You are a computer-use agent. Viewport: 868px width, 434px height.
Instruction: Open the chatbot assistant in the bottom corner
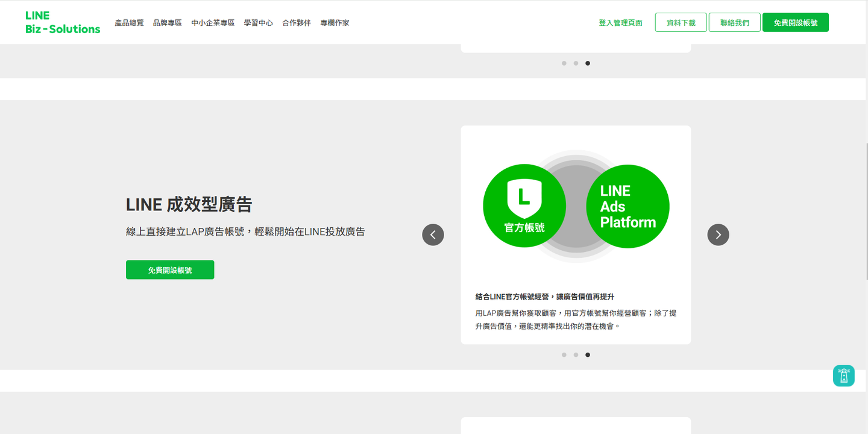(x=843, y=376)
